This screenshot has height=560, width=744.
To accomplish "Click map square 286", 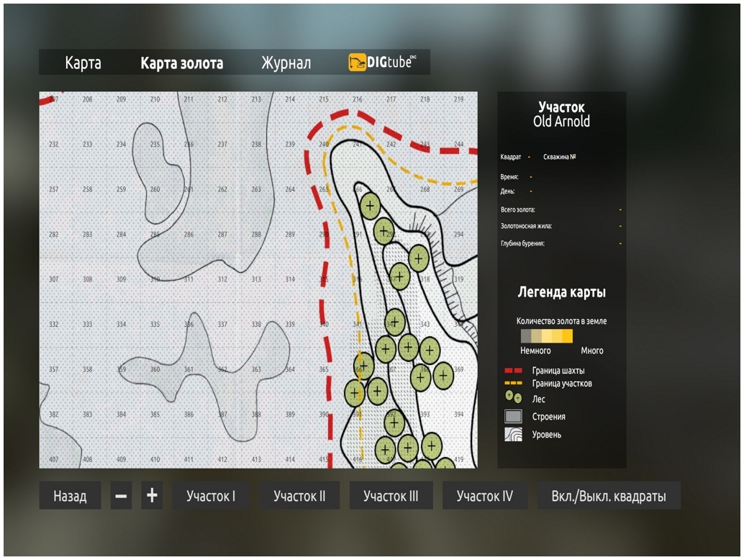I will pyautogui.click(x=189, y=235).
